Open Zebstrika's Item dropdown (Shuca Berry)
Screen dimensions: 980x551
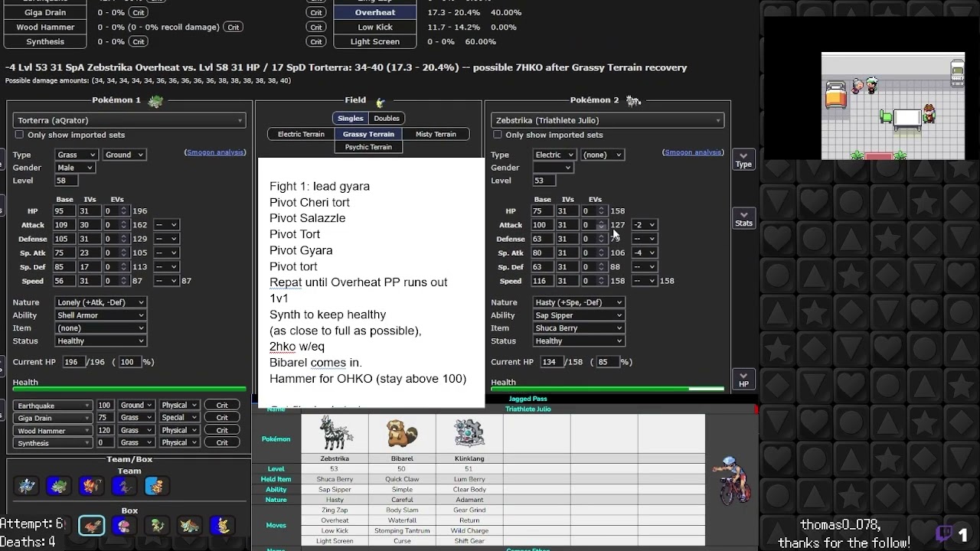click(x=578, y=328)
